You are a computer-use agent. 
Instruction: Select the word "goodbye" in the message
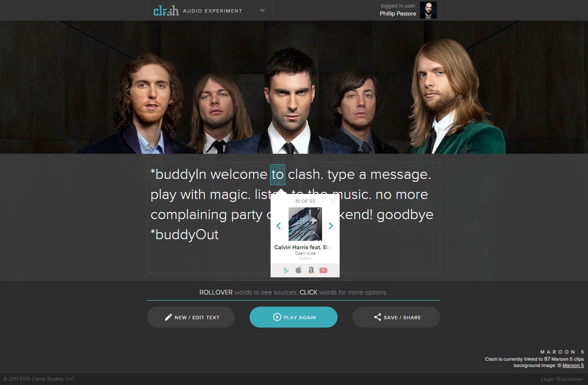tap(405, 215)
